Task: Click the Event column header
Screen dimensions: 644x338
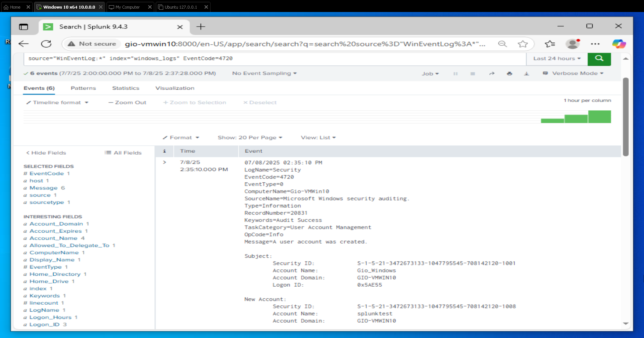Action: 253,151
